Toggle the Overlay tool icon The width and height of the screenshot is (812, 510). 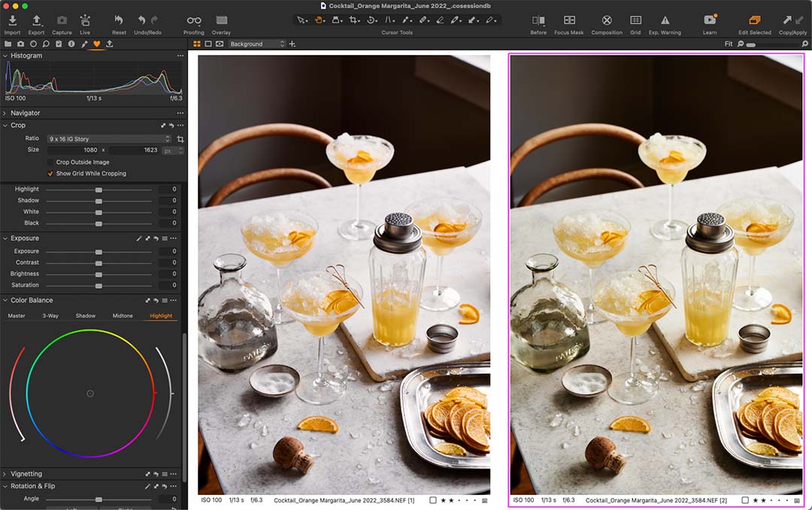tap(222, 20)
